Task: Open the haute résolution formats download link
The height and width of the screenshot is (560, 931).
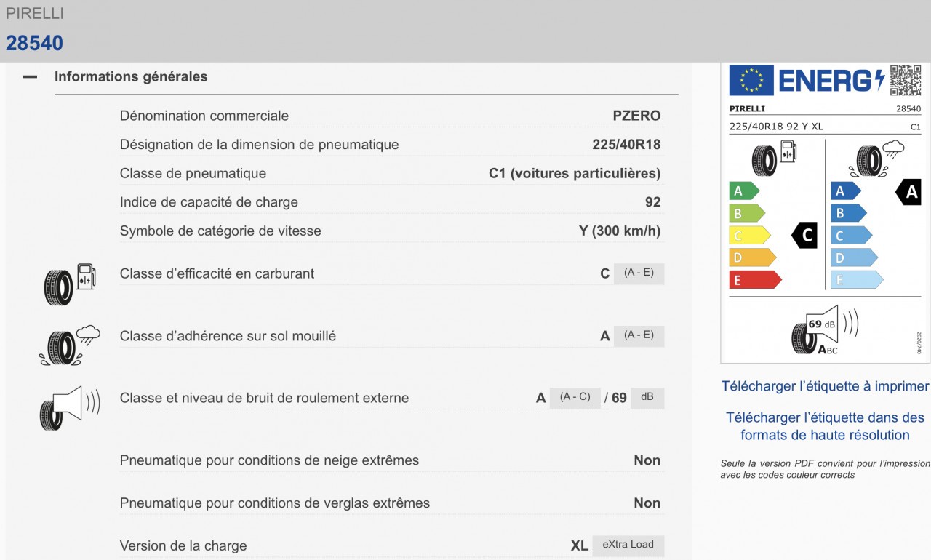Action: tap(826, 426)
